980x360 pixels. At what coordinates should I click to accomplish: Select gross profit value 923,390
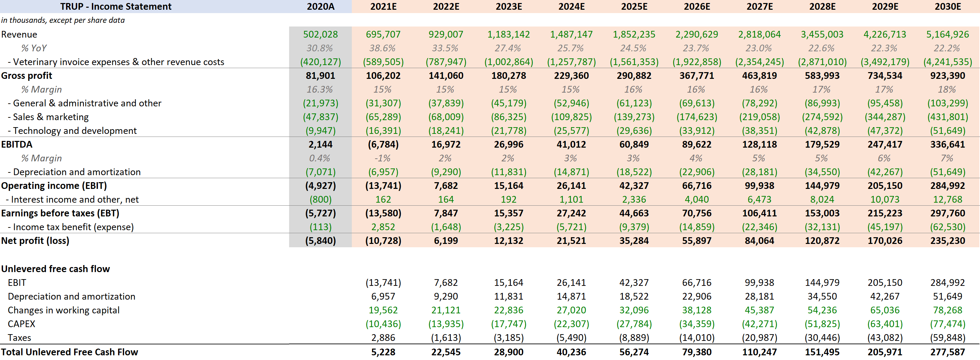[947, 75]
